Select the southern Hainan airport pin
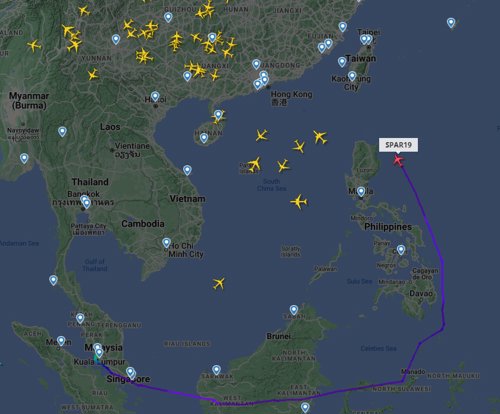The width and height of the screenshot is (500, 414). pos(204,138)
